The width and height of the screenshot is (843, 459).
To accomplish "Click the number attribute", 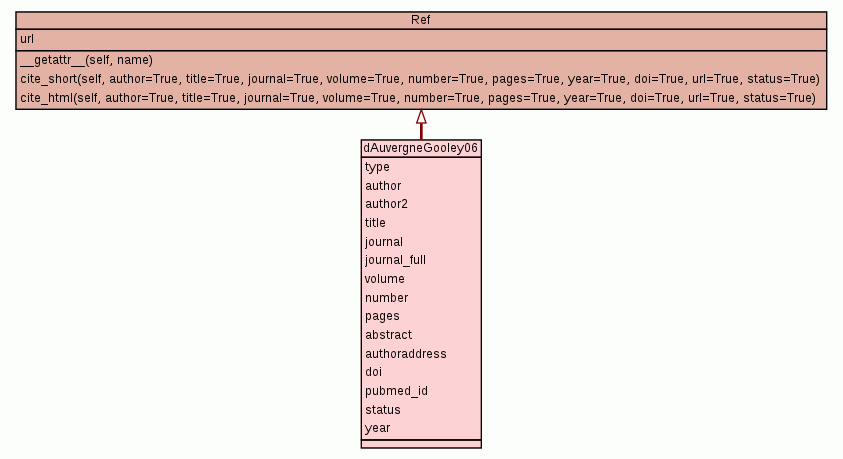I will tap(386, 298).
